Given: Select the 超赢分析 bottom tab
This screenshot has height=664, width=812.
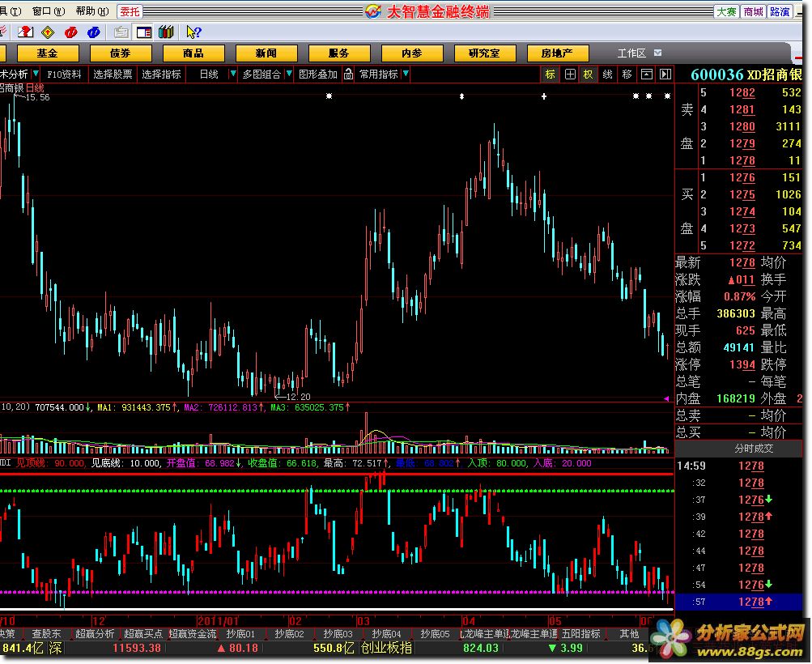Looking at the screenshot, I should (x=95, y=633).
